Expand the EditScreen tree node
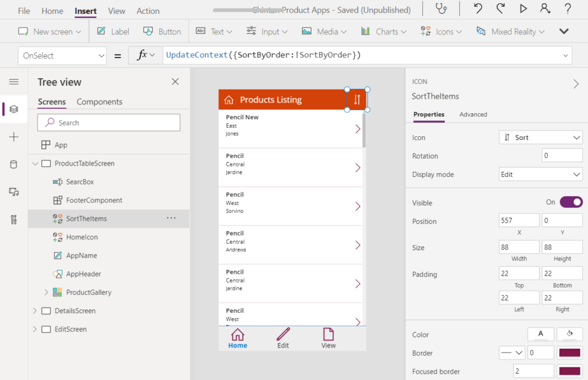Screen dimensions: 588x380 click(x=35, y=329)
